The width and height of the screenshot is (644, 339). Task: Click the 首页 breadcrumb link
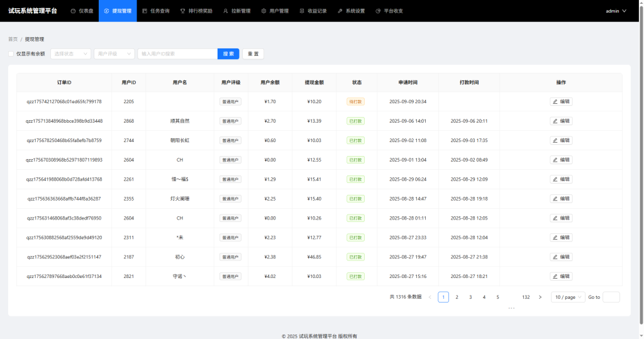point(13,39)
